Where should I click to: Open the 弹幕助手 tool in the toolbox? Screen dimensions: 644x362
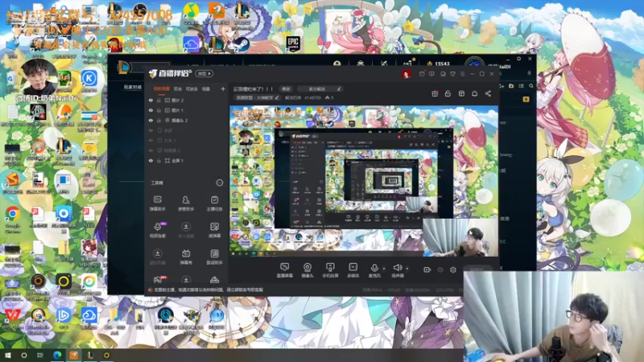click(157, 203)
